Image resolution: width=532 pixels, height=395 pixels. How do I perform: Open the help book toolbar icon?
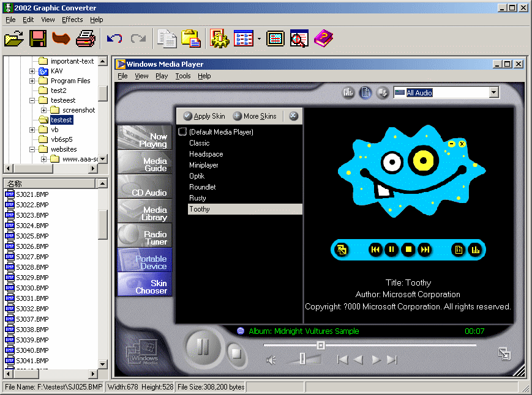point(323,39)
